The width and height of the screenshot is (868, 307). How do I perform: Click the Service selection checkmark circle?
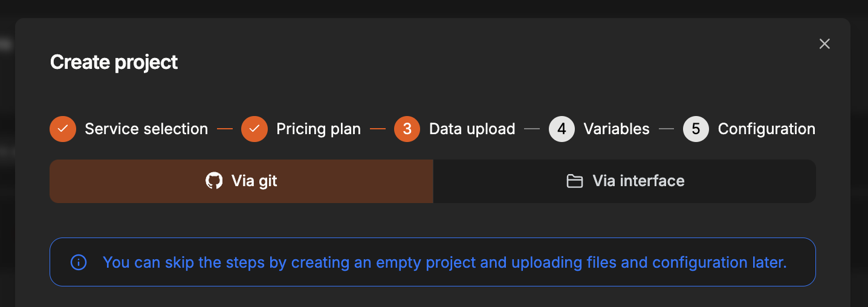[x=63, y=129]
